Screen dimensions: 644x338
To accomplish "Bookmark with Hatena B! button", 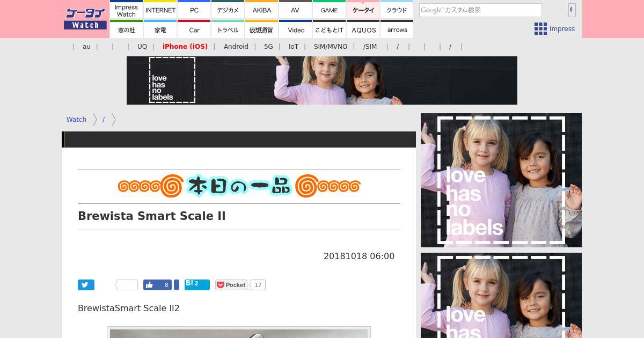I will pos(197,284).
